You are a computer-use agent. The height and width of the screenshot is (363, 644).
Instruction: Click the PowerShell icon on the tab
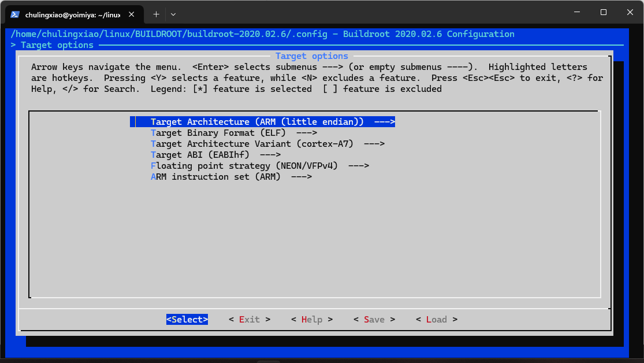[15, 14]
